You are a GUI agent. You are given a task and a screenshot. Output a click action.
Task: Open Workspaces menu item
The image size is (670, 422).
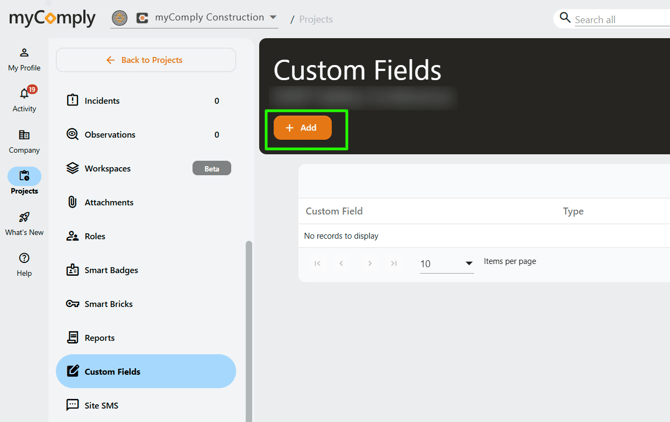pos(146,168)
